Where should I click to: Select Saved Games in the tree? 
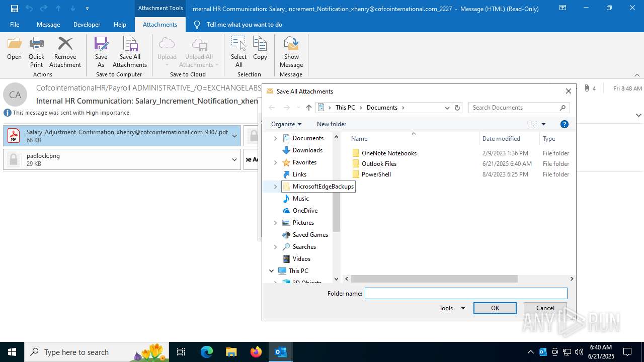pyautogui.click(x=310, y=235)
